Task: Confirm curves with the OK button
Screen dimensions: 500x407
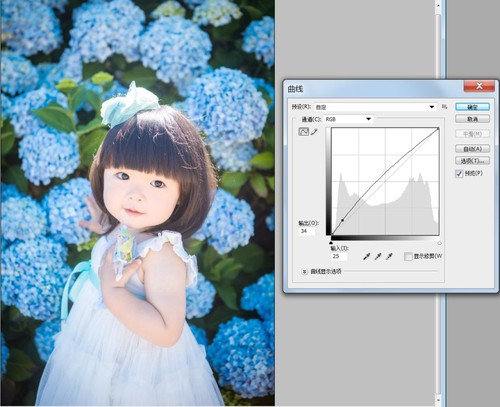Action: click(x=472, y=107)
